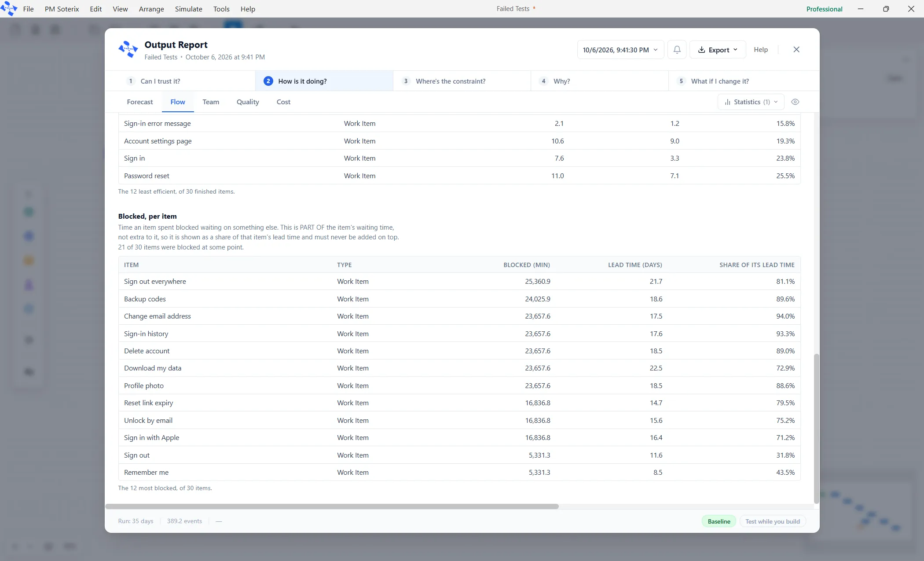
Task: Expand the Export dropdown arrow
Action: click(x=735, y=50)
